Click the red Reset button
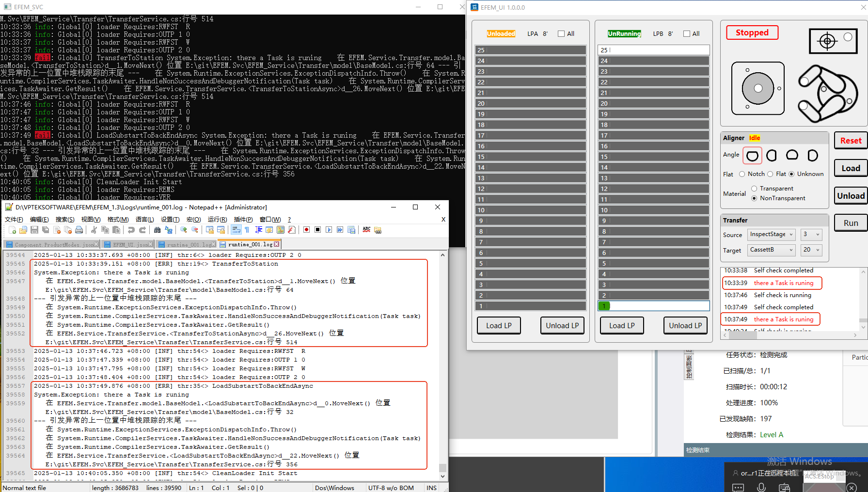Screen dimensions: 868x492 tap(851, 141)
